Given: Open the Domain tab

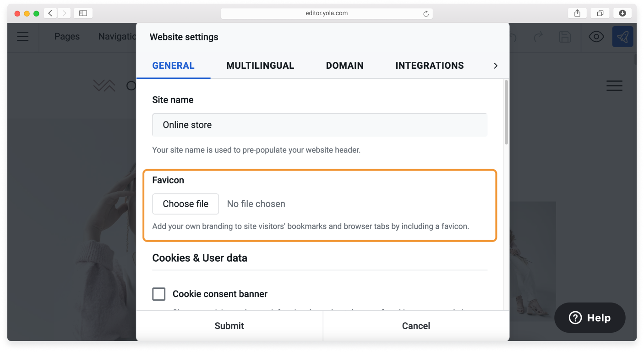Looking at the screenshot, I should [x=344, y=66].
